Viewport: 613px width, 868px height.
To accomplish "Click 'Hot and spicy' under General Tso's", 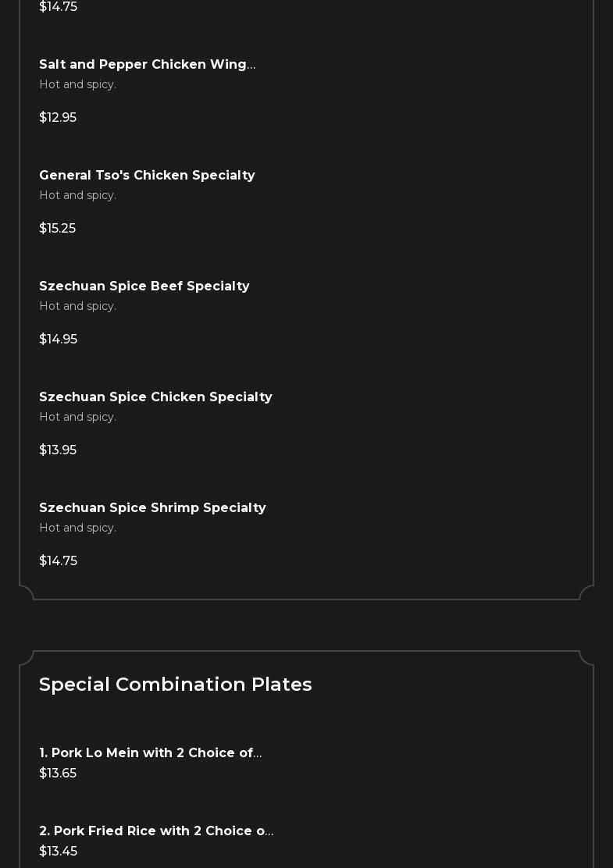I will (77, 196).
